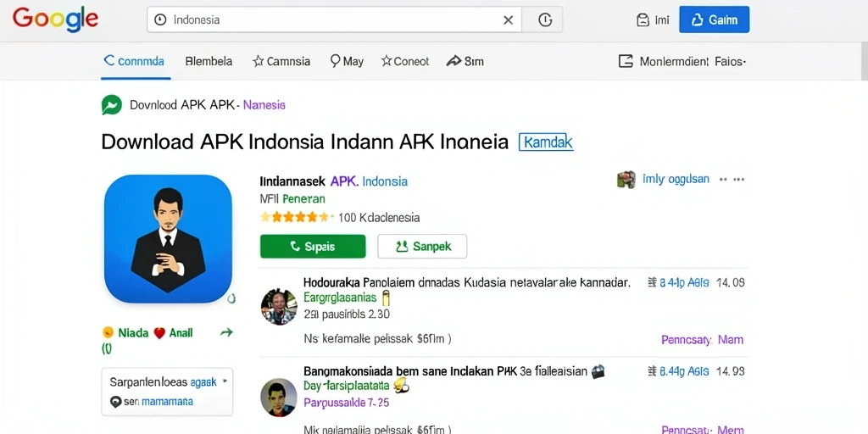Click avatar beside Bangmakonsiiada result
Image resolution: width=868 pixels, height=434 pixels.
click(279, 397)
